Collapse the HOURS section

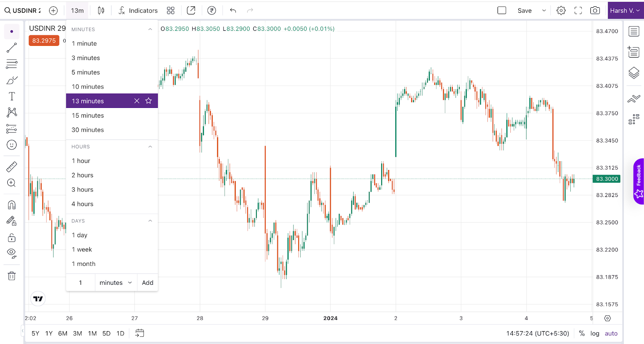150,147
